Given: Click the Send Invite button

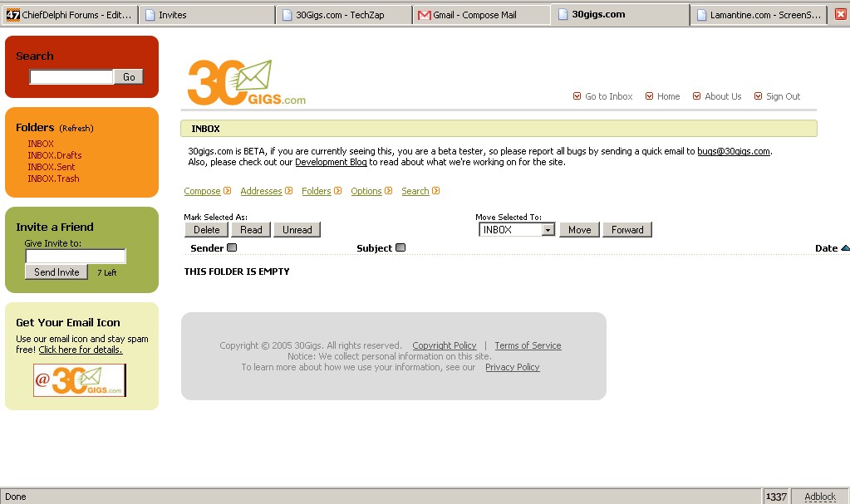Looking at the screenshot, I should click(57, 272).
